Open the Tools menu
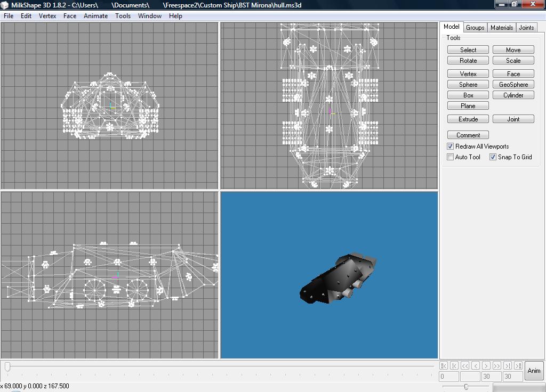 coord(123,16)
